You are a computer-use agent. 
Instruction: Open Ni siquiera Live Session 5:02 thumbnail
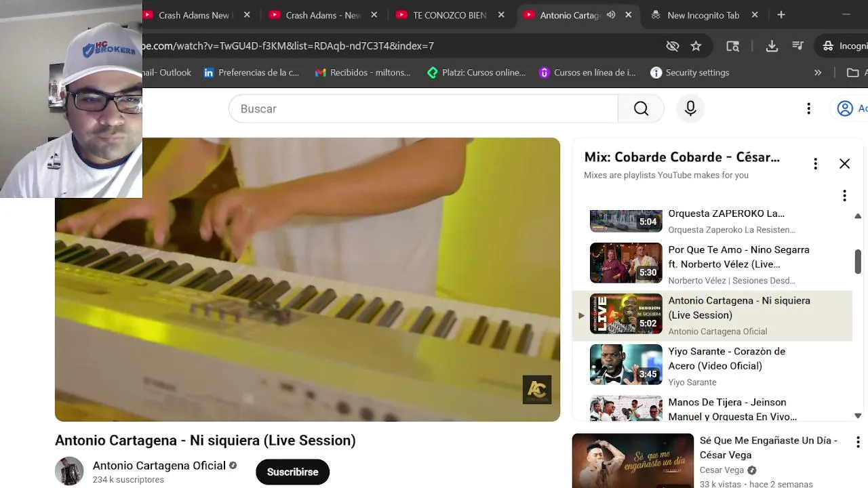pos(626,314)
